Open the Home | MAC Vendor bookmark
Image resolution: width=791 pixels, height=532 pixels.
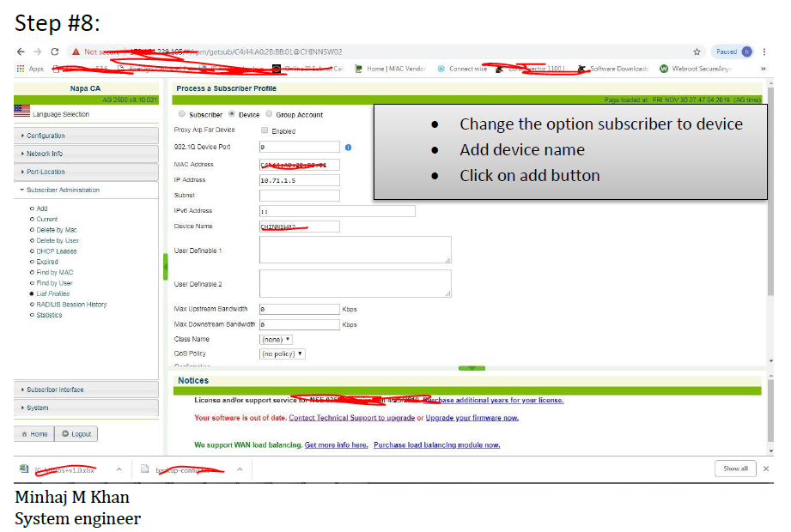(x=361, y=66)
